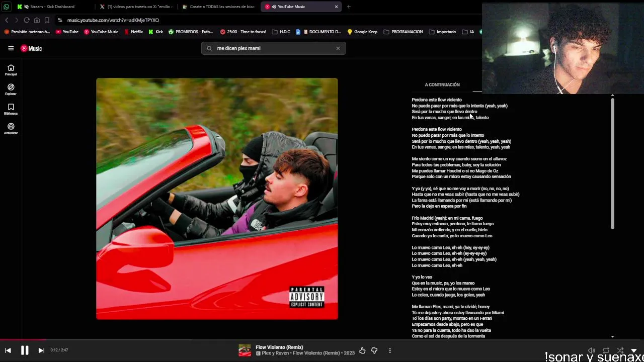Screen dimensions: 644x362
Task: Switch to the 'Stream - Kick Dashboard' tab
Action: click(52, 7)
